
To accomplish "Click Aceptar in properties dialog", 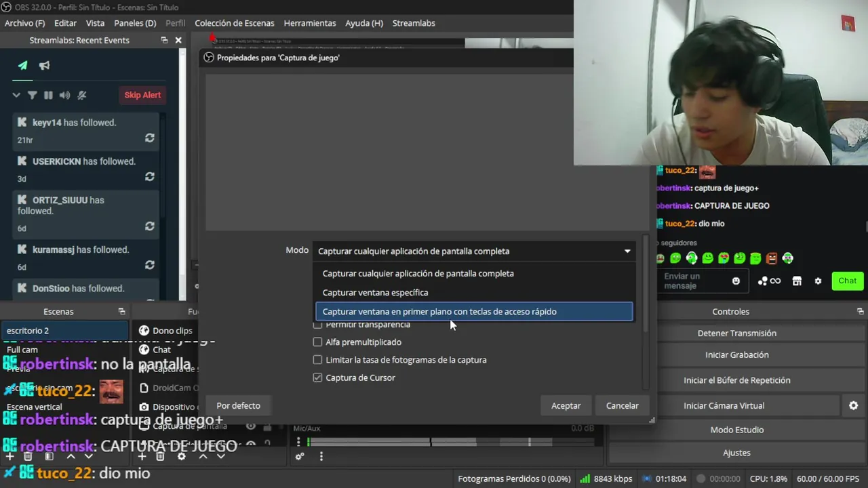I will click(566, 405).
